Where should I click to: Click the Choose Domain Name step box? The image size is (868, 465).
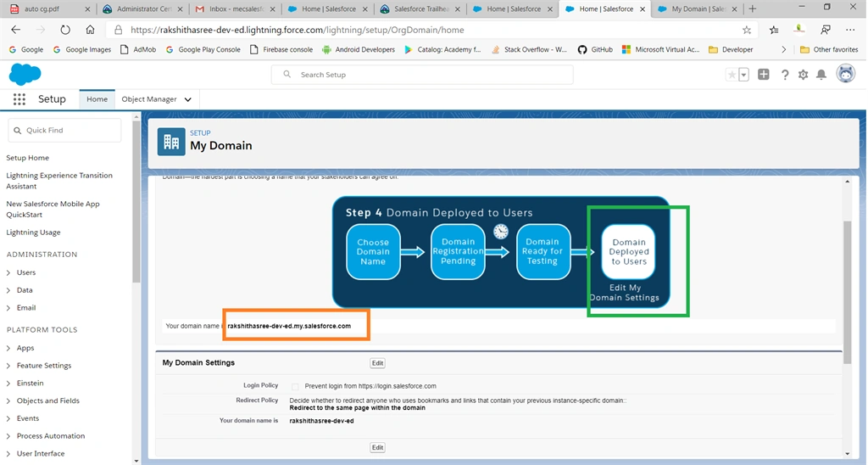point(373,252)
